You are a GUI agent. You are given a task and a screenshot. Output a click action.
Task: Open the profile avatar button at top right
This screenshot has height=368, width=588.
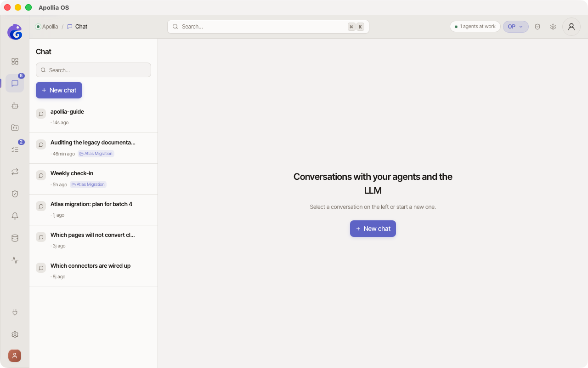pos(571,27)
